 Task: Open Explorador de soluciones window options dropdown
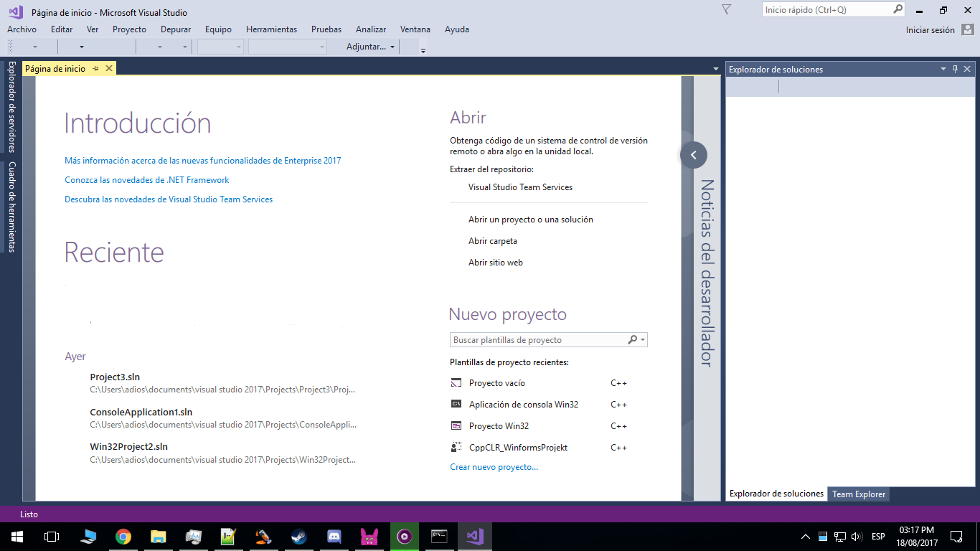click(x=943, y=69)
